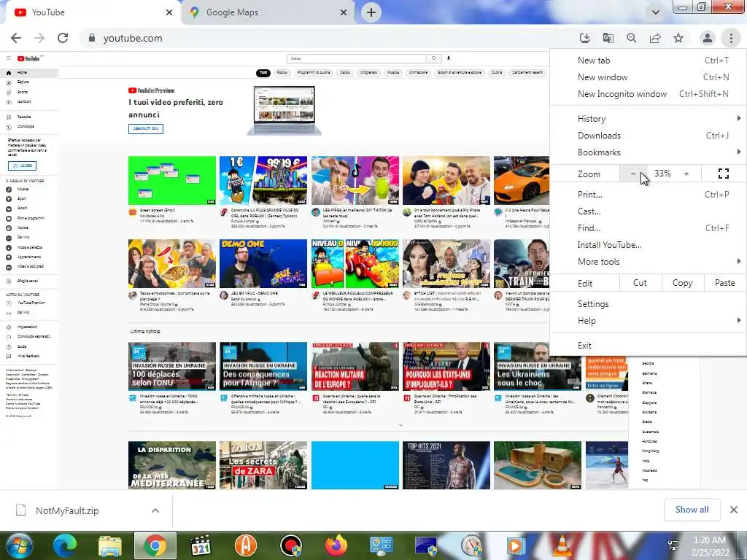Image resolution: width=747 pixels, height=560 pixels.
Task: Click the Windows Start orb
Action: (18, 545)
